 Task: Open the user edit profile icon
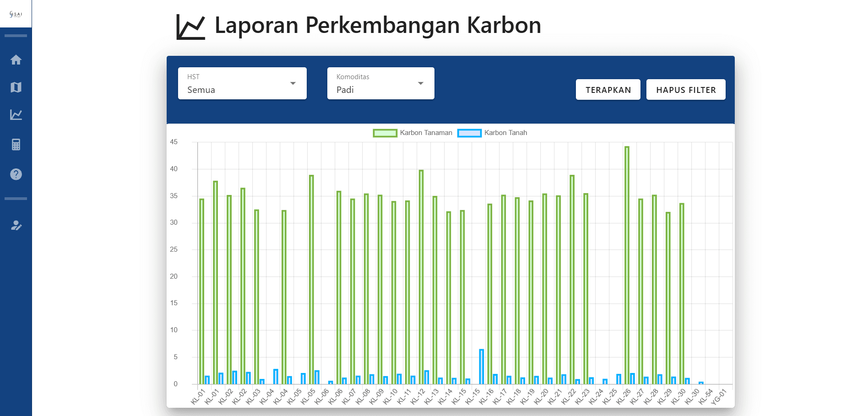[16, 226]
